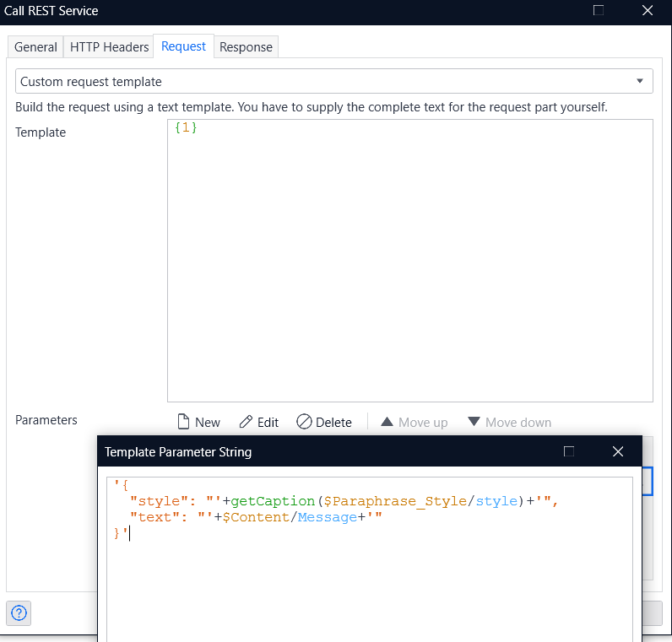Open the Response tab

246,46
